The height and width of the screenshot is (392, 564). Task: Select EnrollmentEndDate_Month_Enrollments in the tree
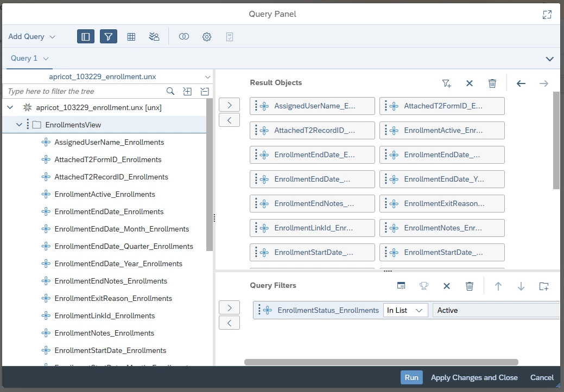(x=122, y=229)
